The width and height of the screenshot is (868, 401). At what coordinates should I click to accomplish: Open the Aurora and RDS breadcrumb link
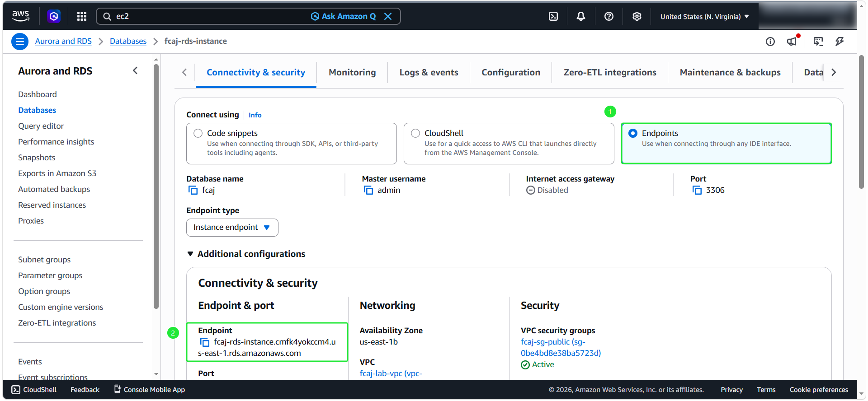pyautogui.click(x=63, y=41)
